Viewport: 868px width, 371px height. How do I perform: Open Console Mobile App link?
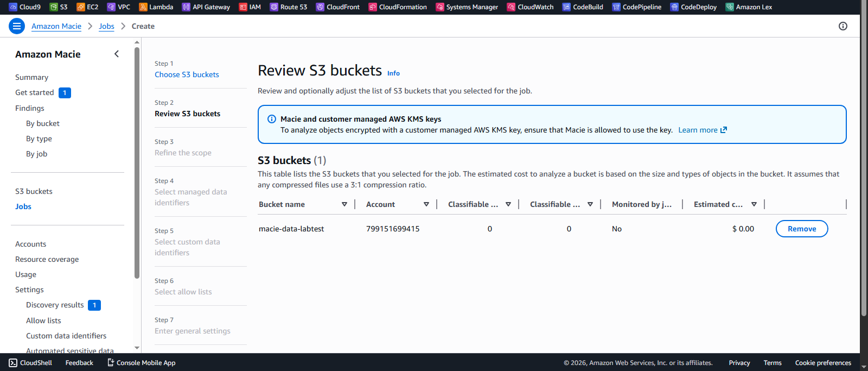pos(141,363)
